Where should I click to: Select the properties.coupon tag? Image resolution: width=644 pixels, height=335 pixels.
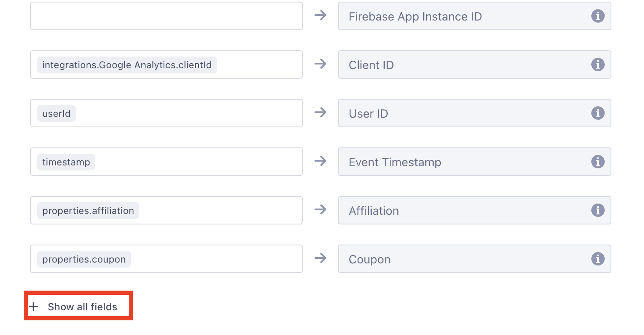84,259
